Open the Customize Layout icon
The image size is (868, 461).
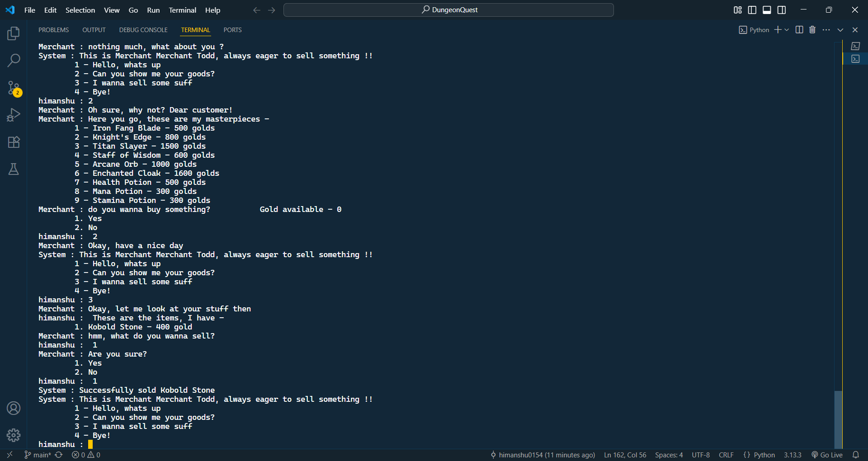738,10
